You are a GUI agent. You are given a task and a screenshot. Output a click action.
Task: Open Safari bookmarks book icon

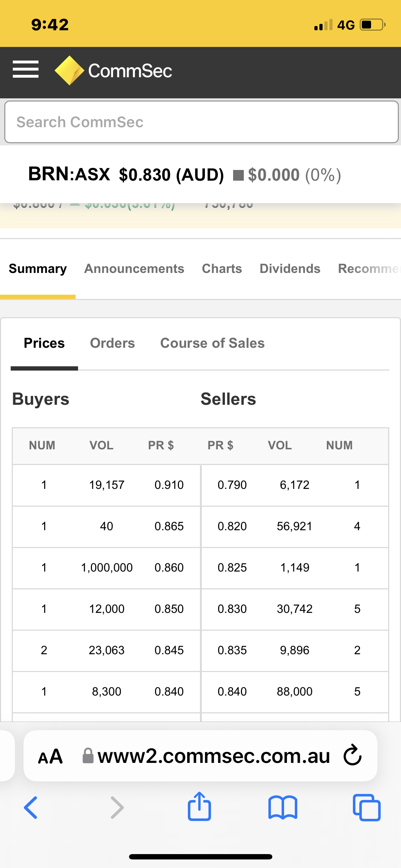click(283, 807)
